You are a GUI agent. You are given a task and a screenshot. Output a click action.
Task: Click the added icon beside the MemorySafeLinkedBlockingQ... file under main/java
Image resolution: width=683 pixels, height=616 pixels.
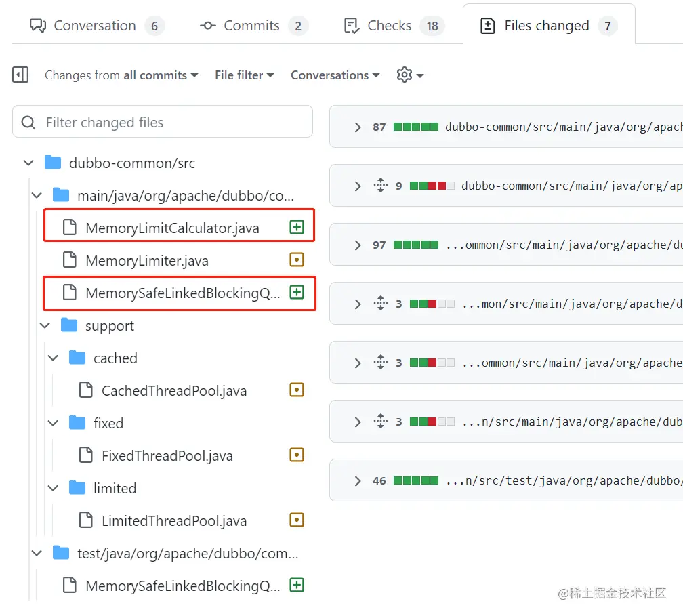[297, 292]
